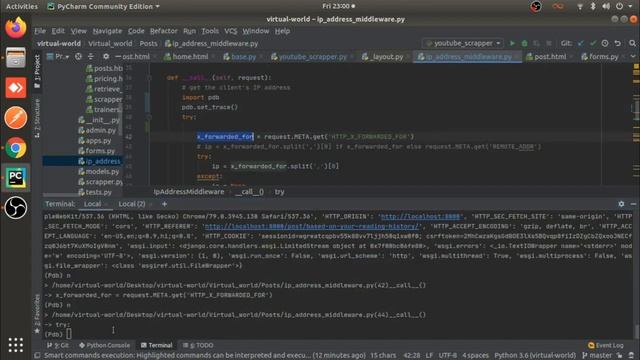This screenshot has height=360, width=640.
Task: Open the Refactor menu
Action: pos(164,31)
